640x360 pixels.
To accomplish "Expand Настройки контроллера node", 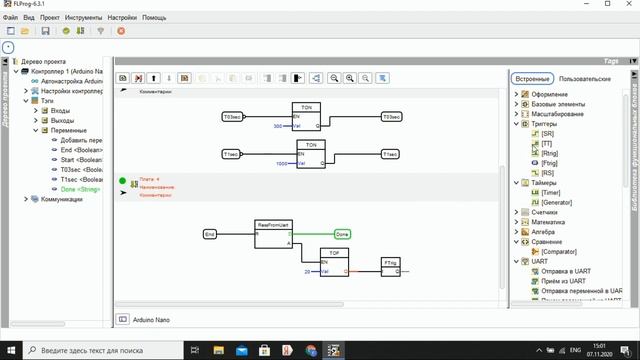I will (26, 91).
